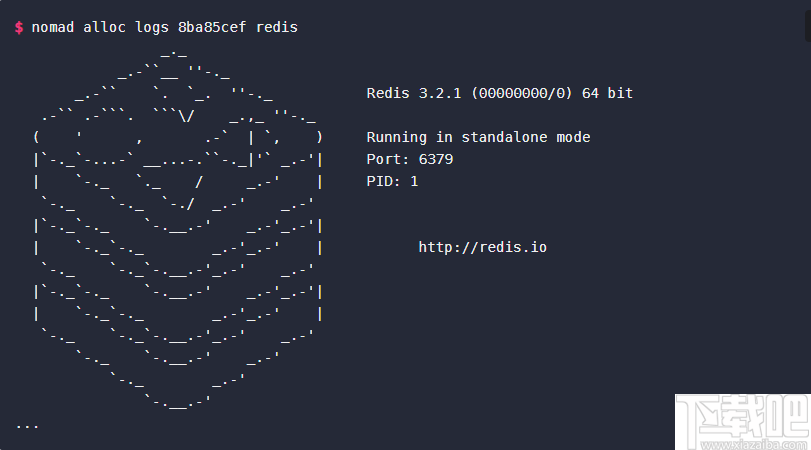Click the "Running in standalone mode" line
The width and height of the screenshot is (811, 450).
[x=478, y=138]
